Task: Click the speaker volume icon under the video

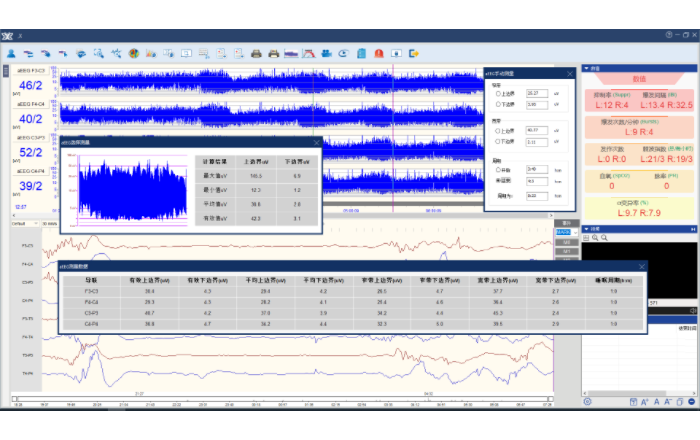Action: coord(692,311)
